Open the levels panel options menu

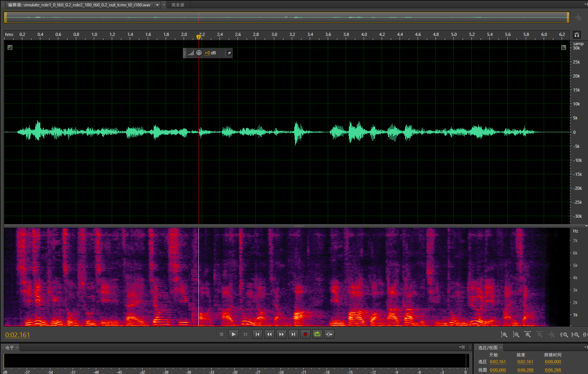tap(462, 347)
